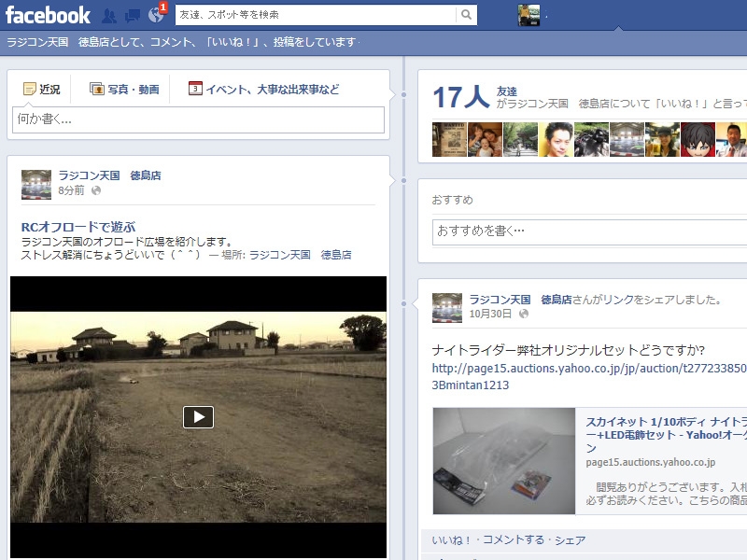
Task: Click the top search text field
Action: (316, 15)
